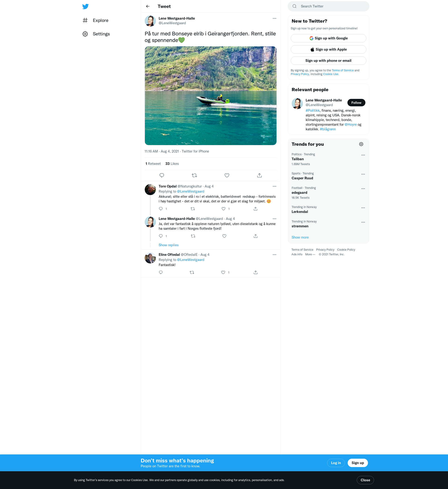Open Lene Westgaard-Halle's avatar on main tweet
The image size is (448, 489).
(x=150, y=21)
